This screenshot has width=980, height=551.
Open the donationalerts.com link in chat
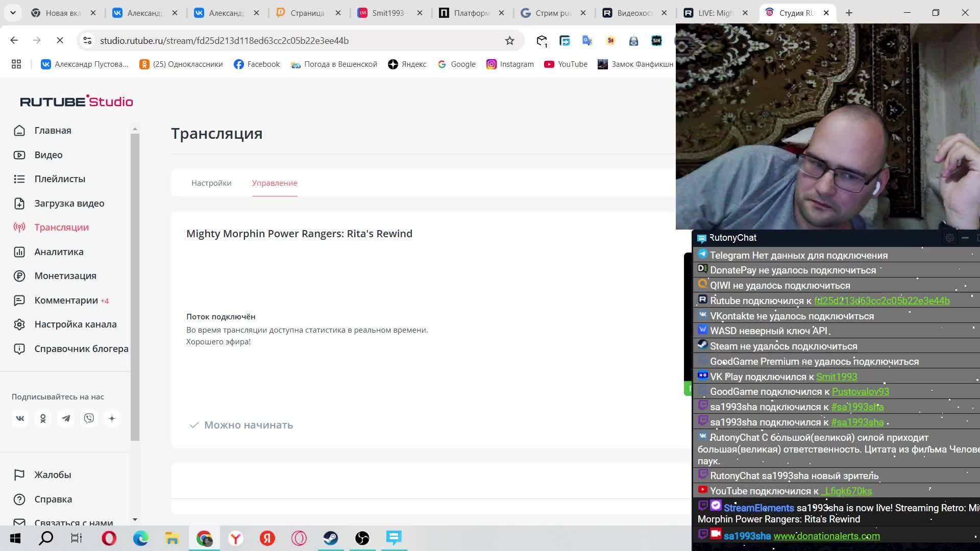[826, 536]
